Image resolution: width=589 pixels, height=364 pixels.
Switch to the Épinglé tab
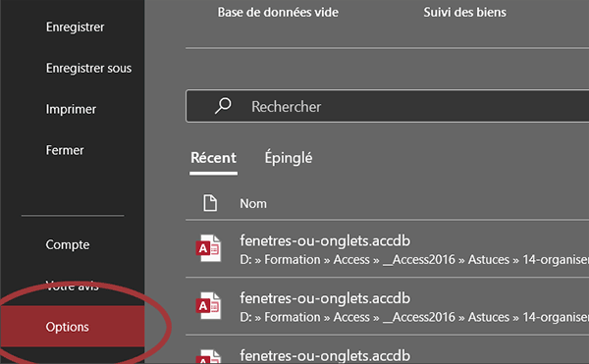(x=288, y=158)
